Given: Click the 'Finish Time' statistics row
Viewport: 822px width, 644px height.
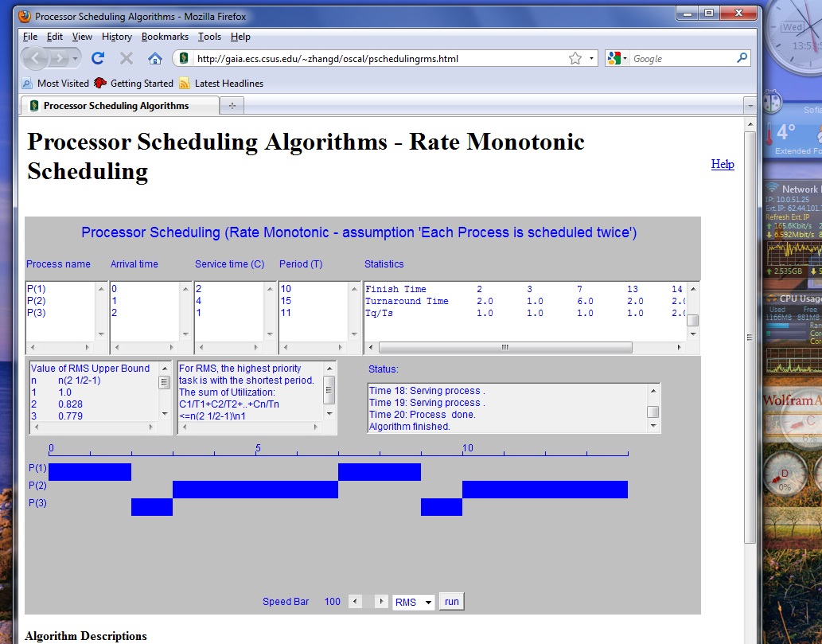Looking at the screenshot, I should 525,289.
